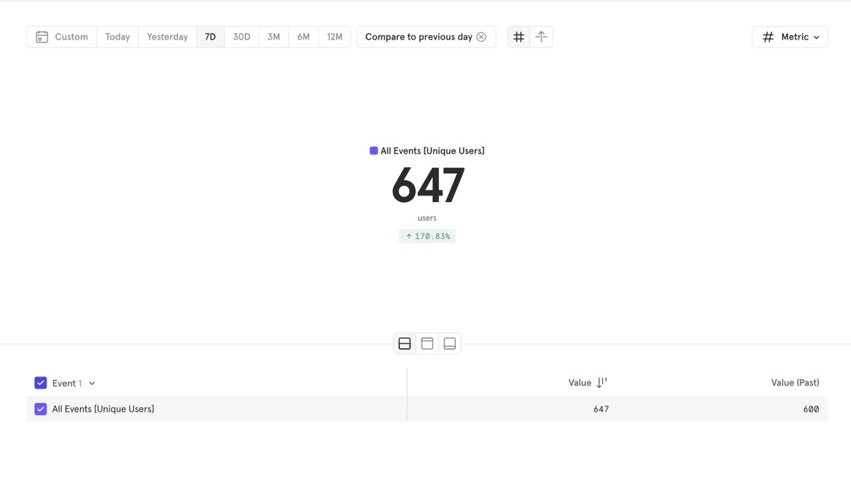Click the 647 cell in the table
This screenshot has height=504, width=851.
click(601, 409)
